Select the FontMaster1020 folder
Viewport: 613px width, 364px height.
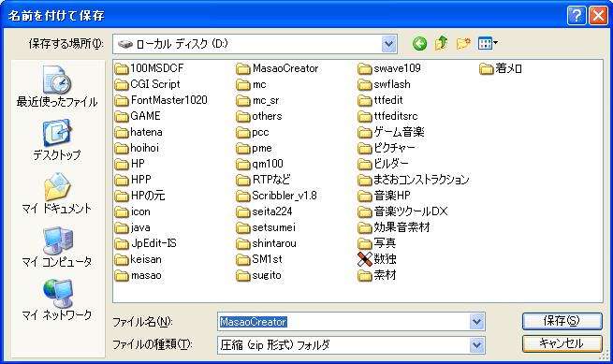coord(161,100)
